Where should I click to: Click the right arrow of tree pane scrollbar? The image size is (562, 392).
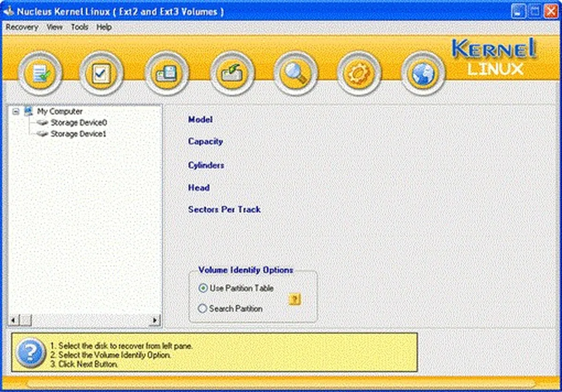click(x=155, y=320)
